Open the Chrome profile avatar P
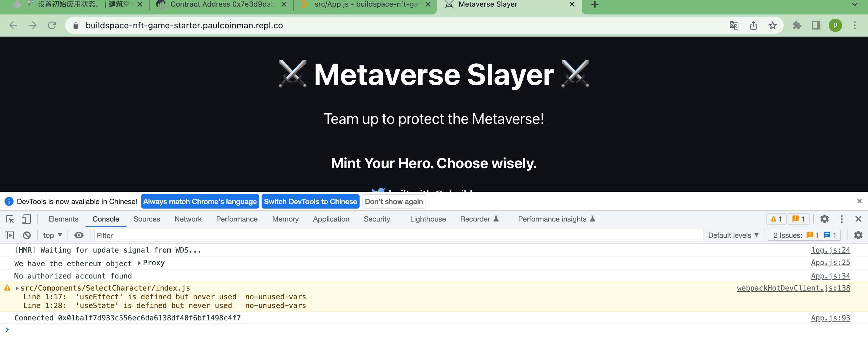Viewport: 868px width, 343px height. pos(835,25)
